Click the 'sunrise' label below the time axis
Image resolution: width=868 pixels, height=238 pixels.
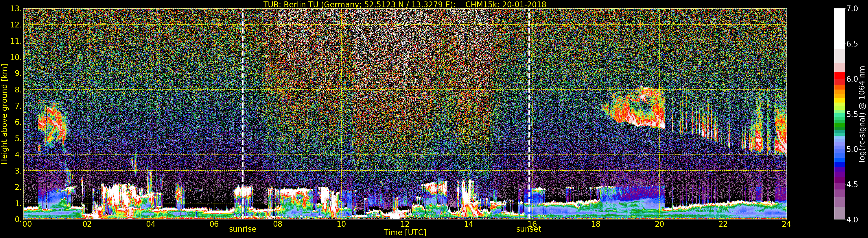click(243, 229)
